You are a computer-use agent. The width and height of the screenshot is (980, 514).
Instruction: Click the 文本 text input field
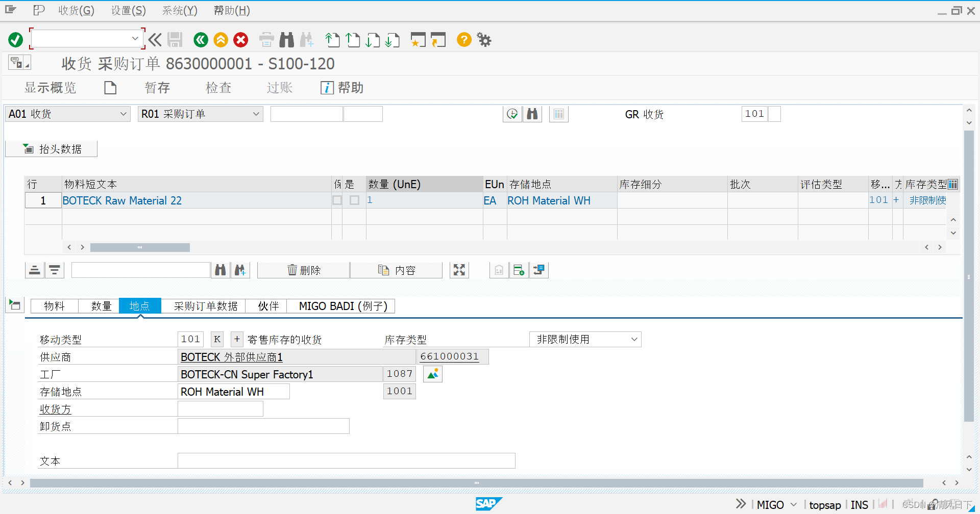[347, 460]
